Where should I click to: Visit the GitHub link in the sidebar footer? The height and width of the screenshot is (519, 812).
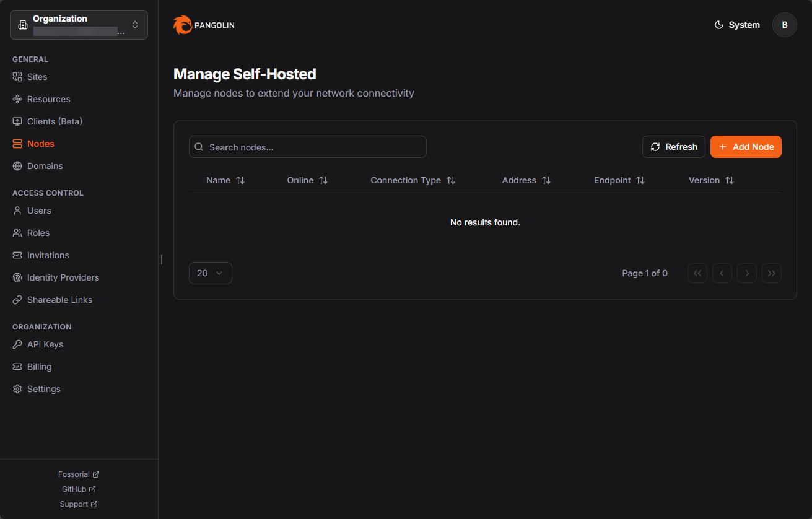coord(79,489)
